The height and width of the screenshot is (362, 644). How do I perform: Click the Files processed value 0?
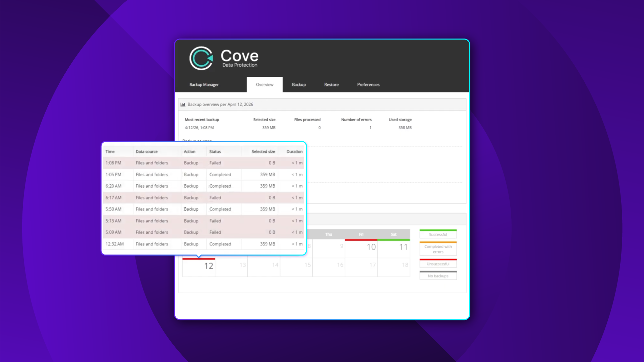point(319,128)
